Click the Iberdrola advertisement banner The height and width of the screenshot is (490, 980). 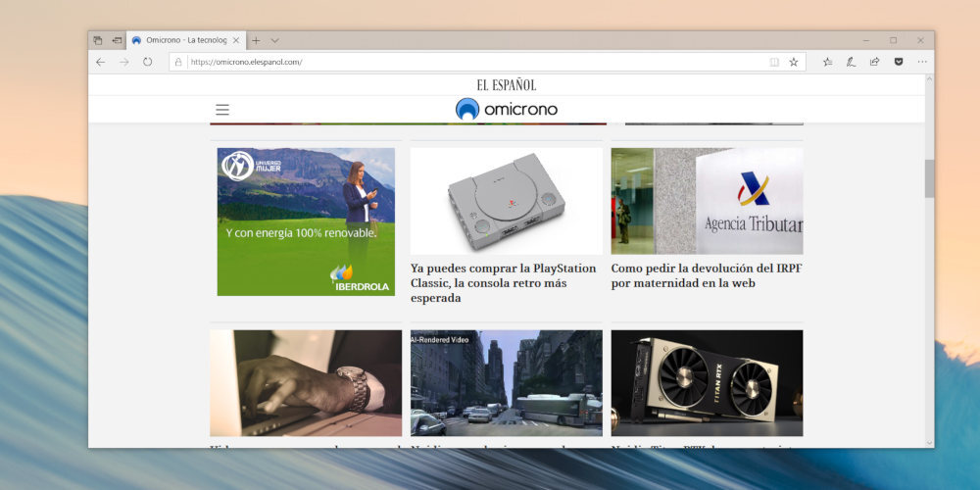click(x=306, y=221)
